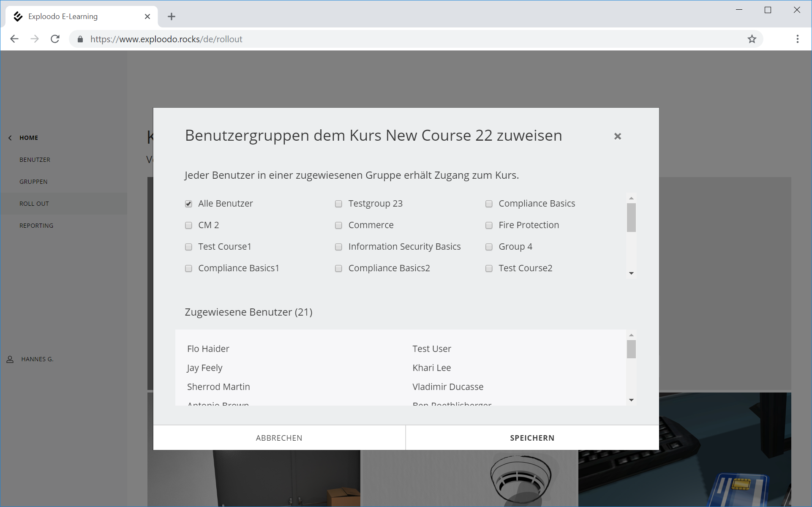Collapse sidebar via Home chevron

tap(10, 138)
